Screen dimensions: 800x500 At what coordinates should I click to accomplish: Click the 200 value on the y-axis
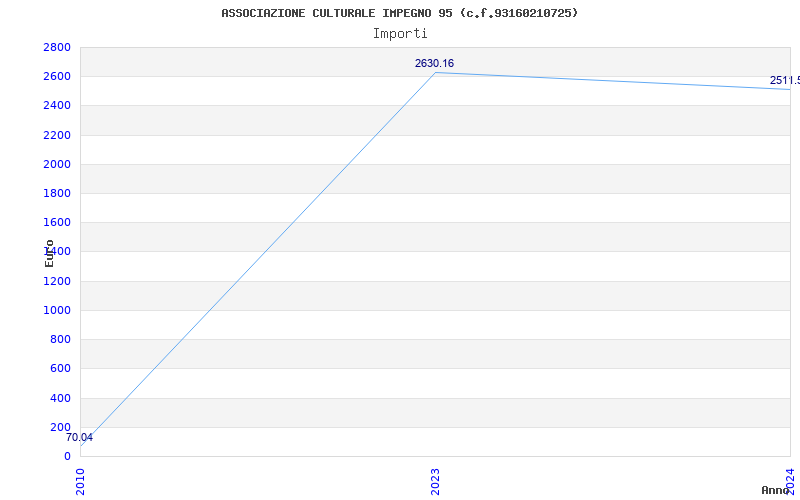point(60,427)
